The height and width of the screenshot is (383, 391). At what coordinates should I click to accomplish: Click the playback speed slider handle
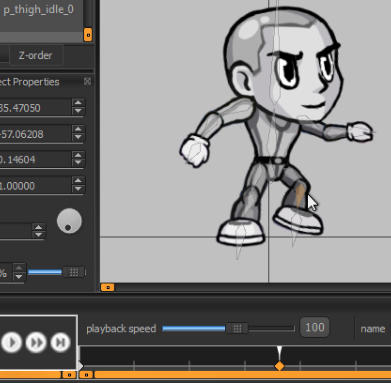[237, 329]
